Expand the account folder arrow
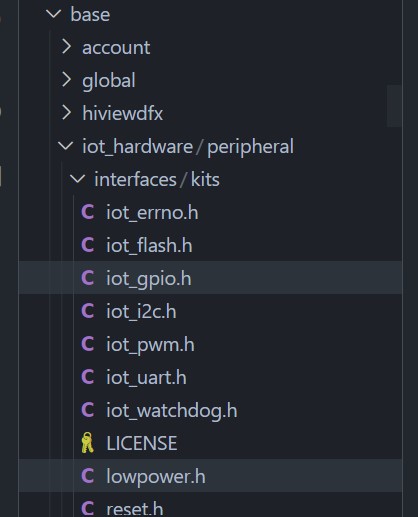Image resolution: width=418 pixels, height=517 pixels. point(66,47)
